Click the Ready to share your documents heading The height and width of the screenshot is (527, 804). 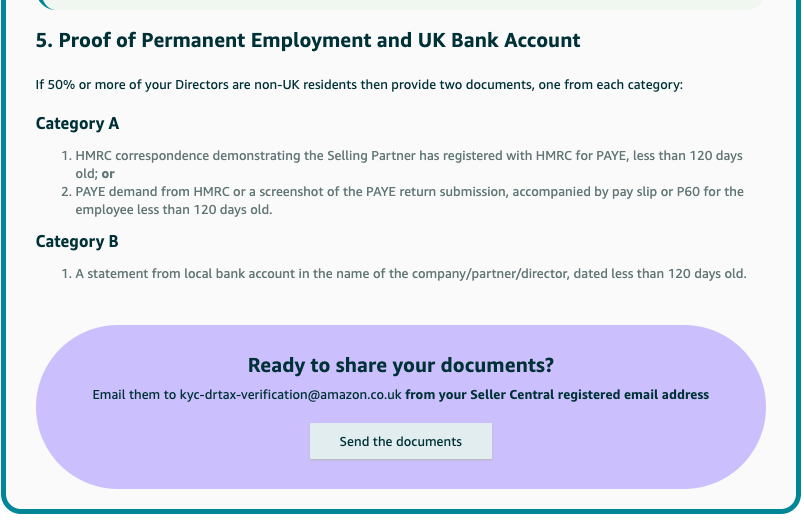click(400, 365)
